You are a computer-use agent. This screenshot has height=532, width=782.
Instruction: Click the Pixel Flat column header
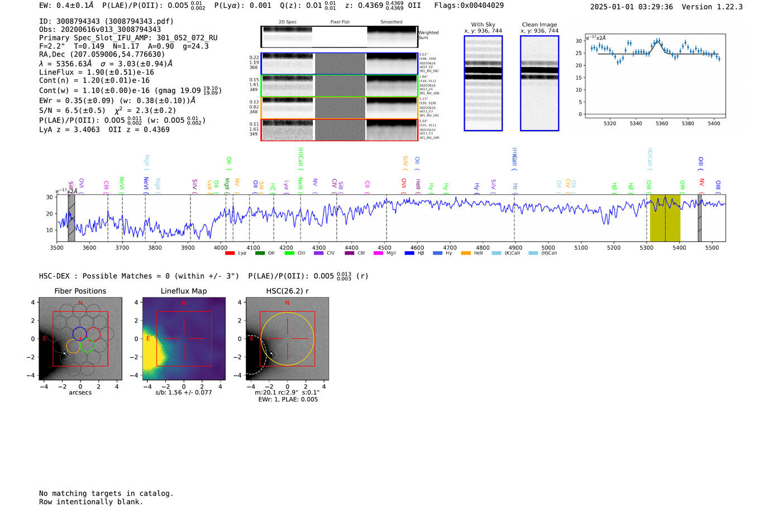point(340,22)
